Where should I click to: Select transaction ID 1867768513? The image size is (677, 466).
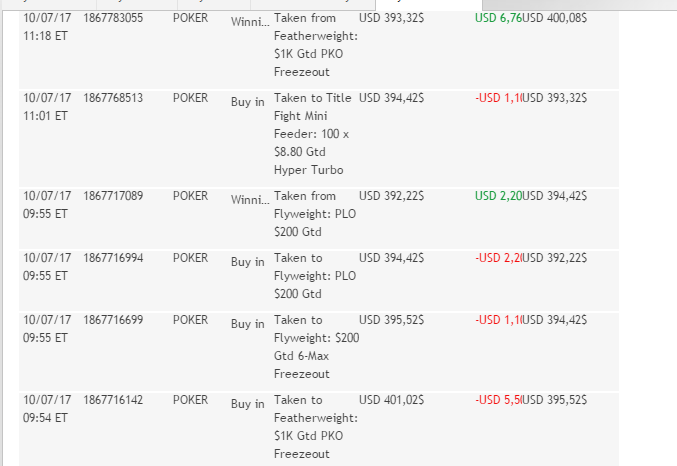pos(114,98)
